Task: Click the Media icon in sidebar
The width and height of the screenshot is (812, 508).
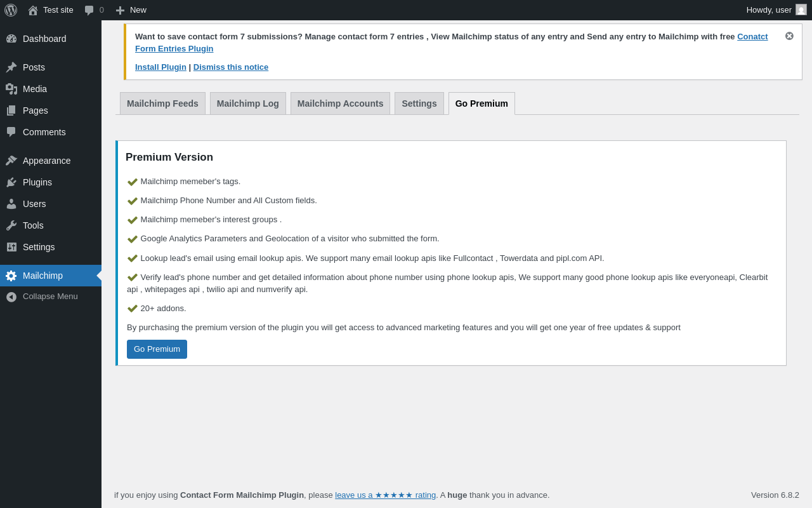Action: [x=11, y=89]
